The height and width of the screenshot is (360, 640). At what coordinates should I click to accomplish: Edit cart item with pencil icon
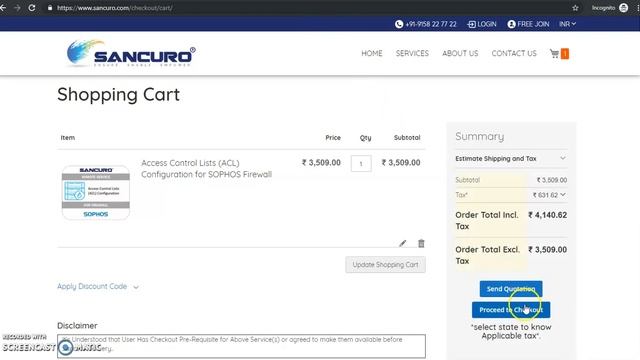click(x=402, y=243)
